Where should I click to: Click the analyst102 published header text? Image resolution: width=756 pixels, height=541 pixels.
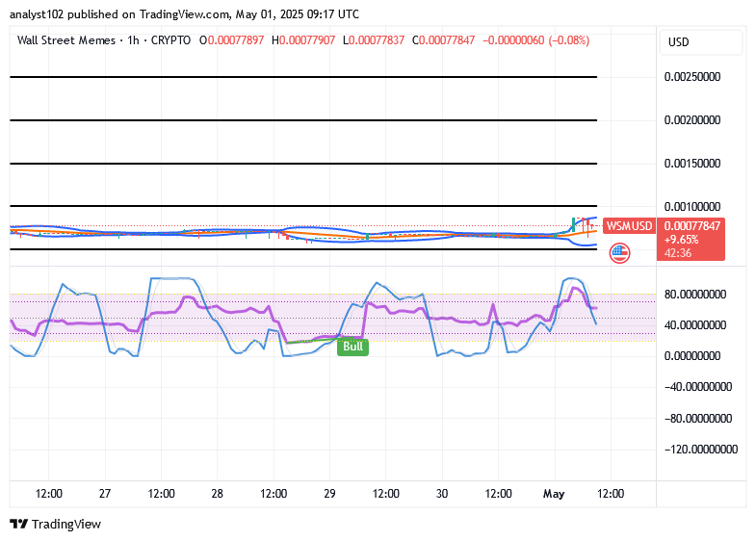[184, 14]
